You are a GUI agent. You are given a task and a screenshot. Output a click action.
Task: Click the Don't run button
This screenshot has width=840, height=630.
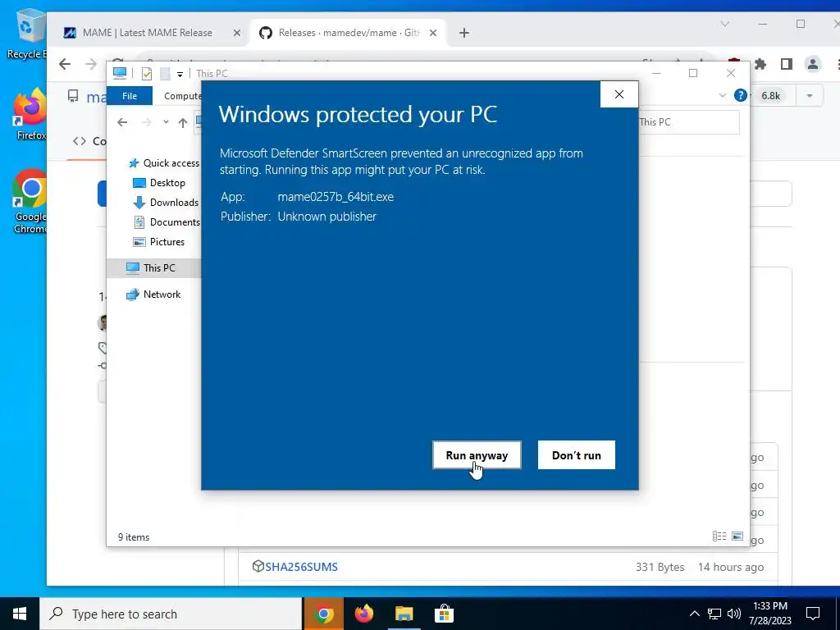tap(577, 454)
